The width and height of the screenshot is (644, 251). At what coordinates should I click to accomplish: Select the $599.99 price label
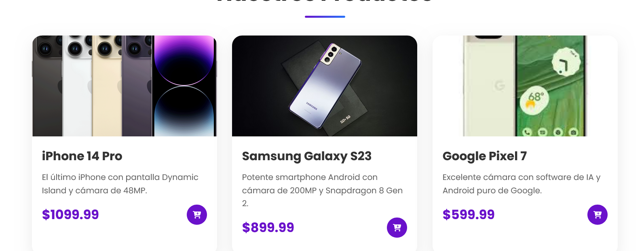pos(469,215)
